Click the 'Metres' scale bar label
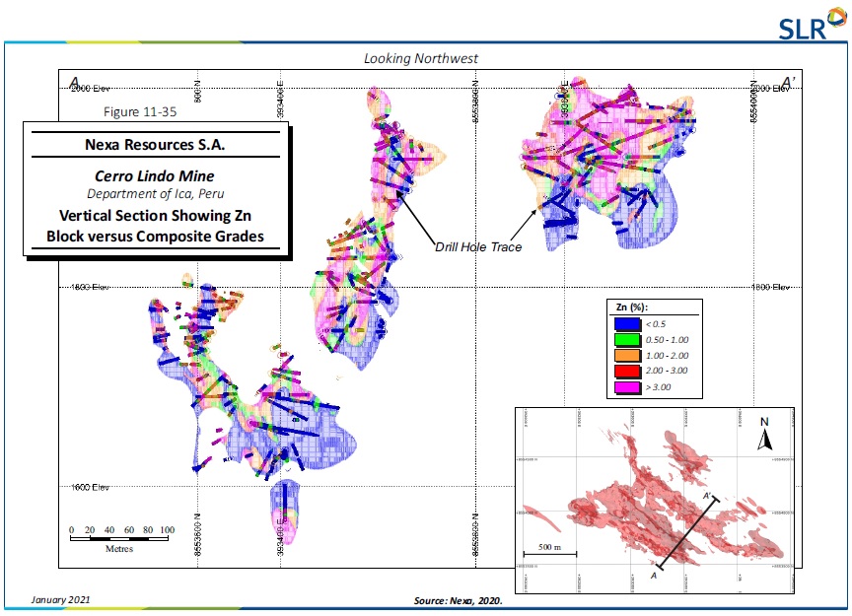852x616 pixels. [x=119, y=549]
